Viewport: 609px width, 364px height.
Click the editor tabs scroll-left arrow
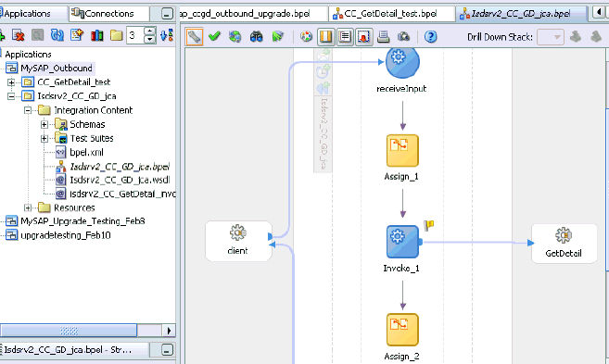coord(599,13)
